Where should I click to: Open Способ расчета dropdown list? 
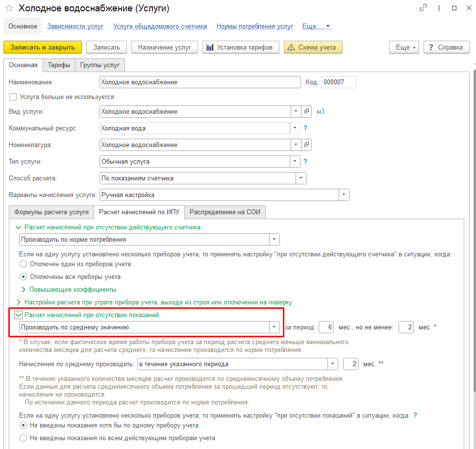301,178
